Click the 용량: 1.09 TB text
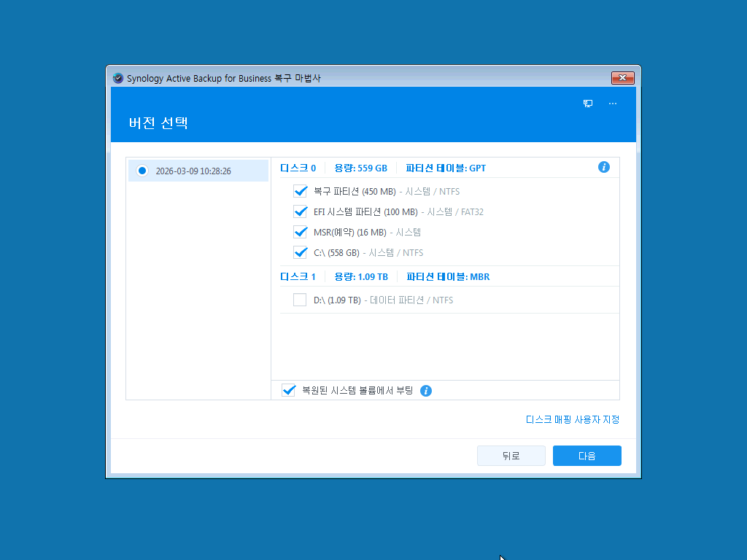747x560 pixels. (x=361, y=276)
